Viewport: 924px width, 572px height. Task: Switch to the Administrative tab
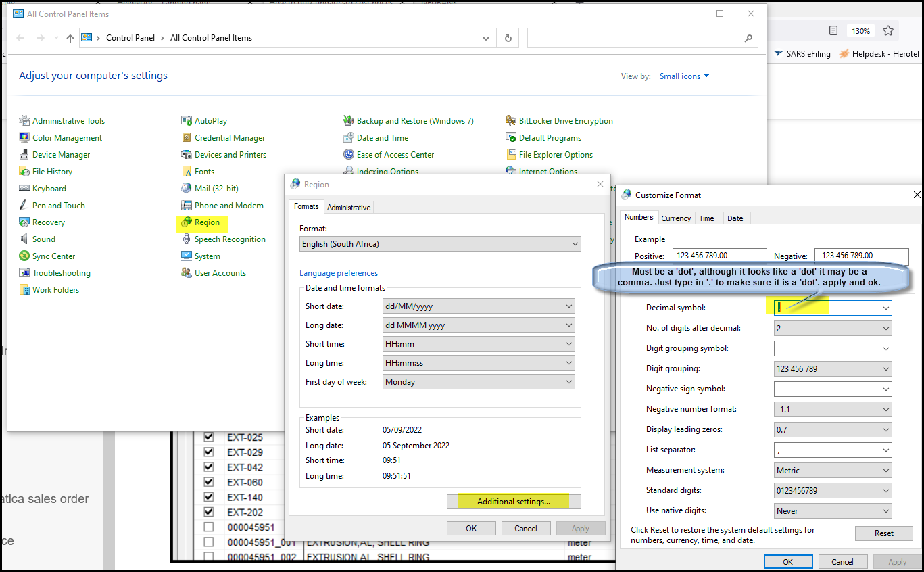pos(349,208)
